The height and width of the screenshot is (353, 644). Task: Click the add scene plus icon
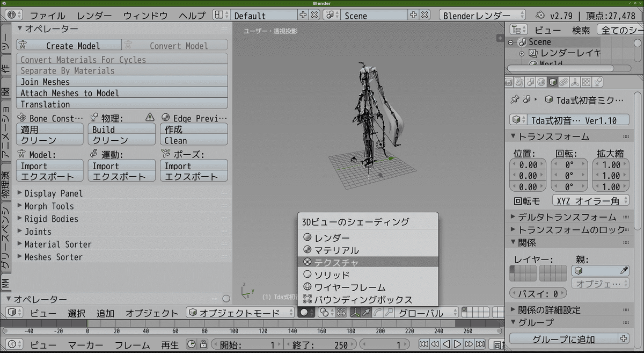414,15
